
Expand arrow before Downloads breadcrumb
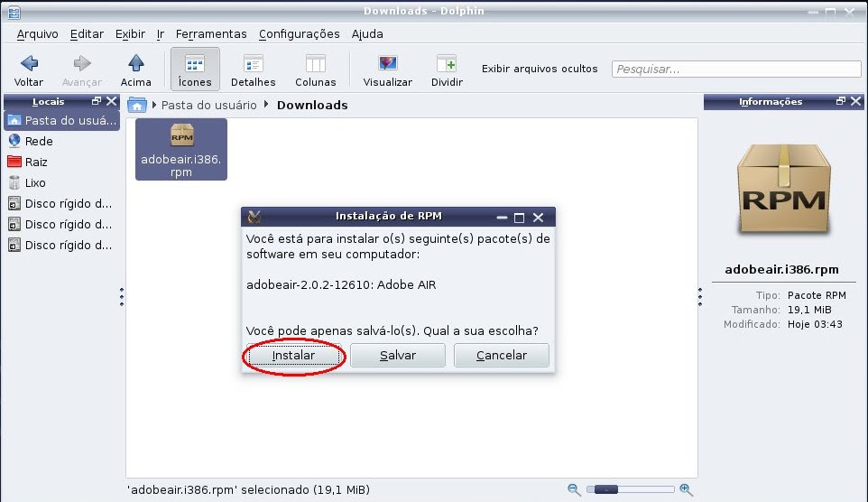tap(266, 104)
